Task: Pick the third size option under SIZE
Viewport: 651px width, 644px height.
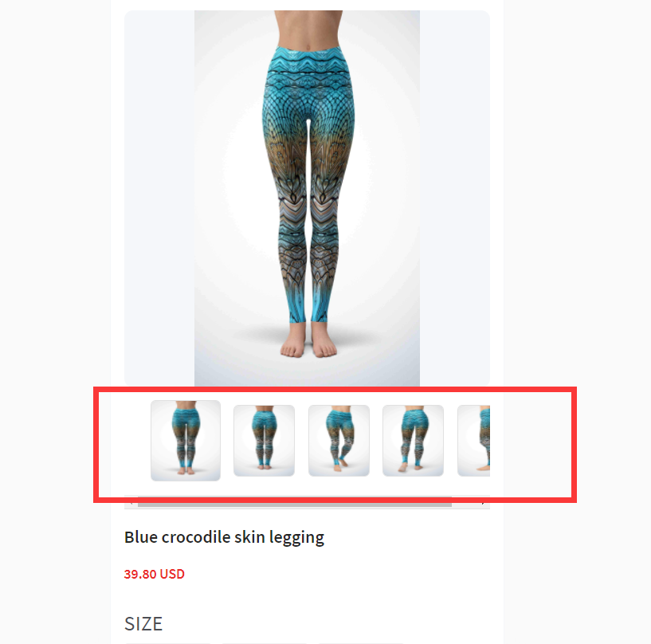Action: coord(361,643)
